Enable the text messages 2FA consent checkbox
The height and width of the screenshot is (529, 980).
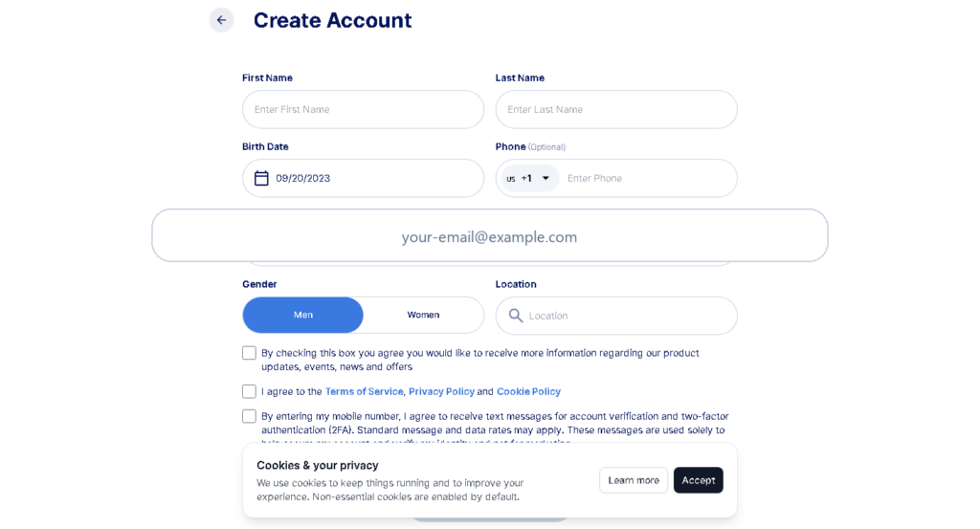[x=250, y=416]
